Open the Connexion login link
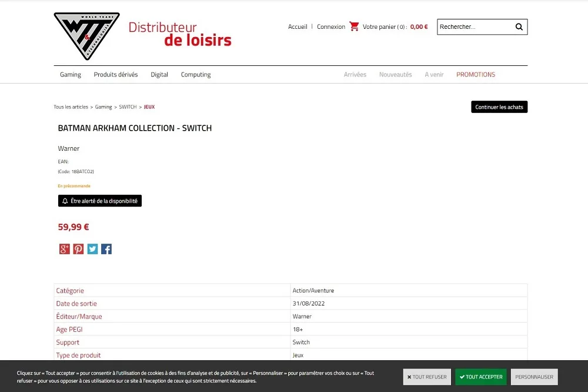This screenshot has width=588, height=392. pos(331,26)
